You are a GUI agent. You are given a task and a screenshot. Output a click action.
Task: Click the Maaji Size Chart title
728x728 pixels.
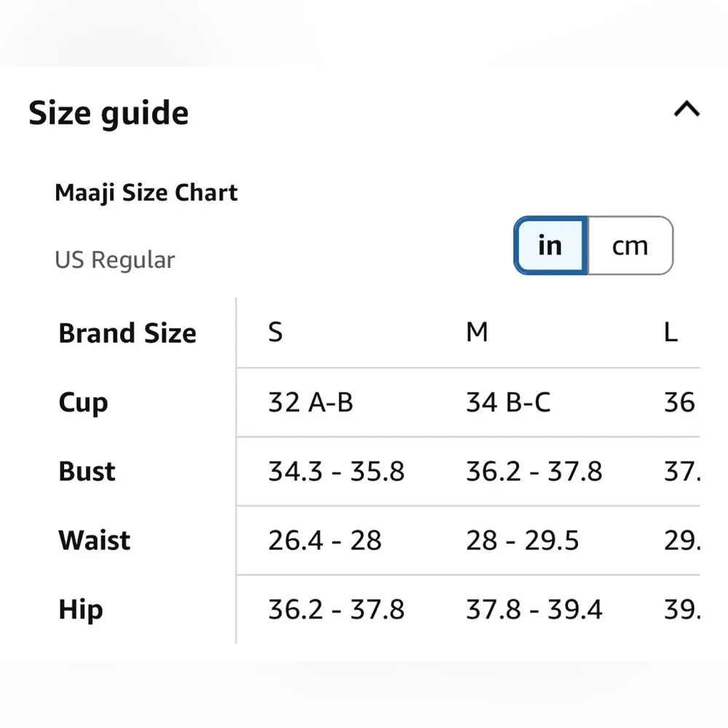coord(146,193)
